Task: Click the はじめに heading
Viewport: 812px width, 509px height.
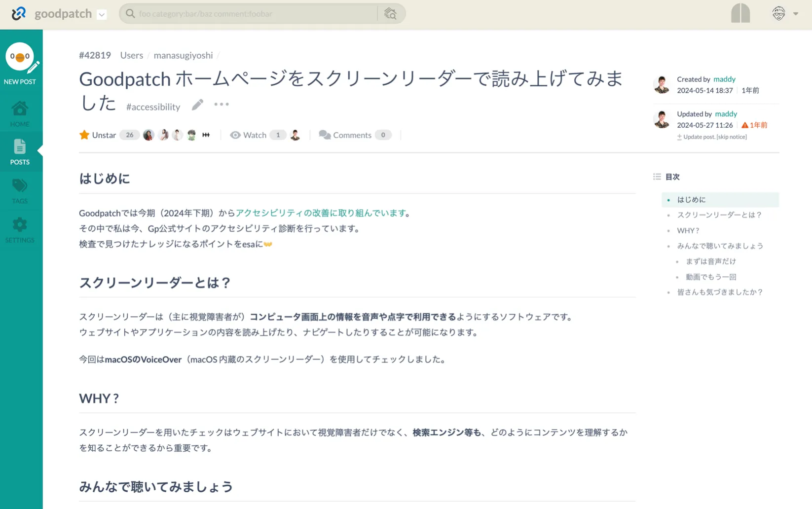Action: tap(104, 179)
